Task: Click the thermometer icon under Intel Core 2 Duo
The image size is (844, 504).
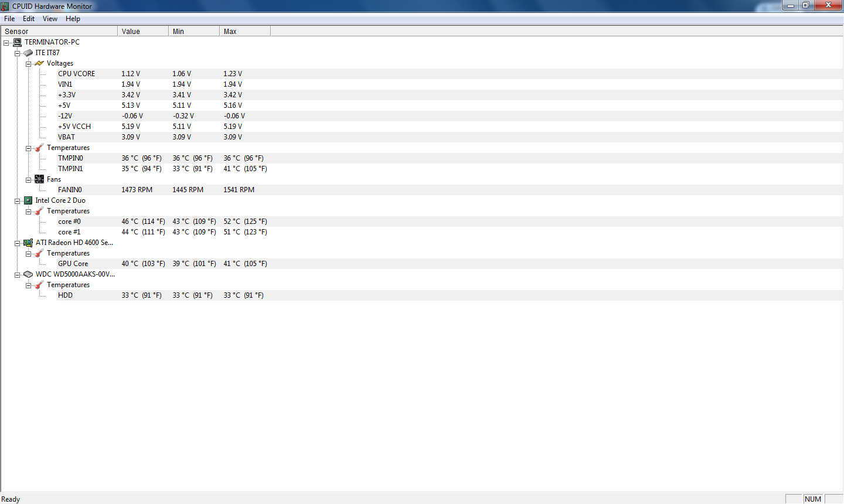Action: click(39, 211)
